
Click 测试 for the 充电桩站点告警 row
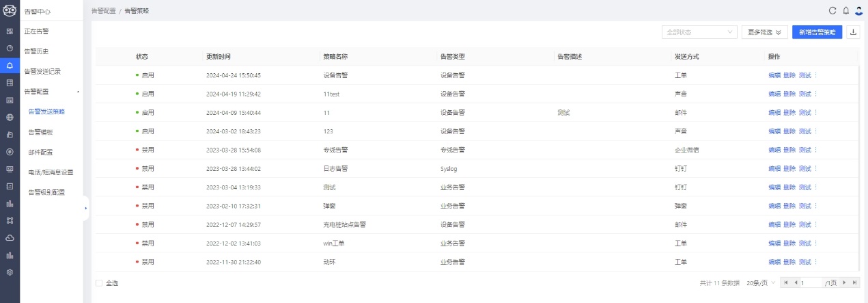coord(804,224)
